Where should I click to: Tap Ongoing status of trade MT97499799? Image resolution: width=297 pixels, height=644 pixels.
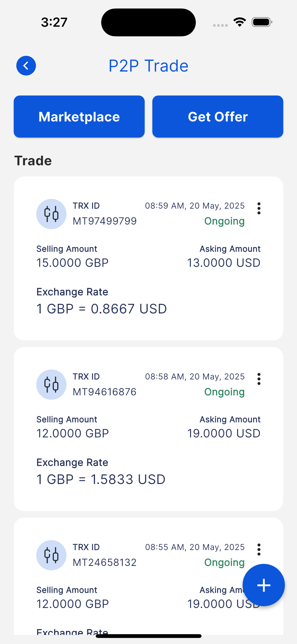tap(224, 221)
